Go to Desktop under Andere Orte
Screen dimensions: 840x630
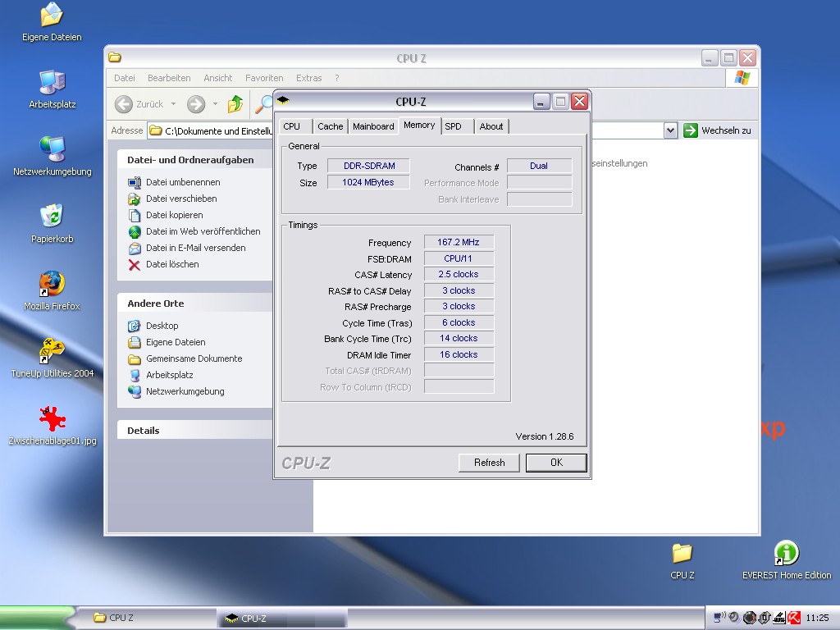[162, 326]
